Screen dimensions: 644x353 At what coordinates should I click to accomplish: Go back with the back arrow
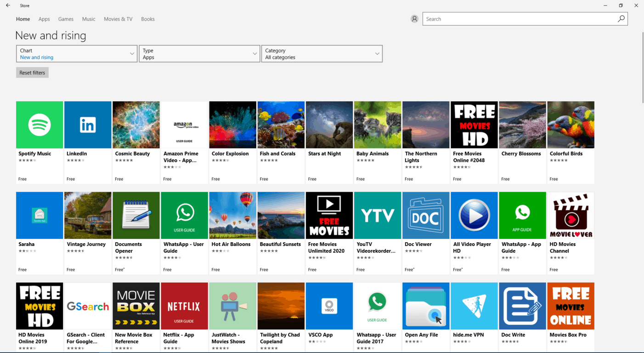[8, 6]
